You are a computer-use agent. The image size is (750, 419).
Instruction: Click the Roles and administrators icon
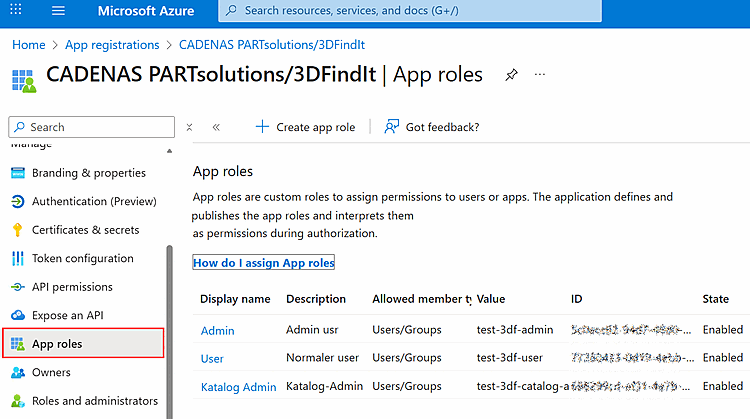(18, 401)
